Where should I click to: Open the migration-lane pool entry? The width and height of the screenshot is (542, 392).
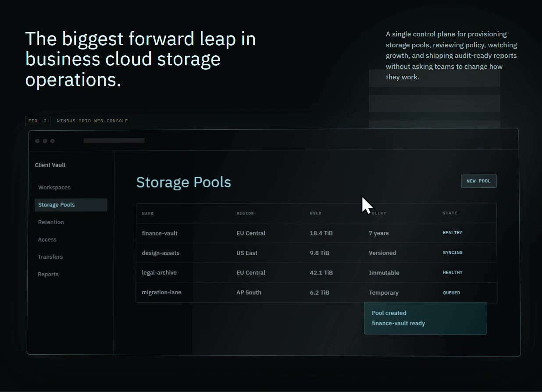click(316, 292)
